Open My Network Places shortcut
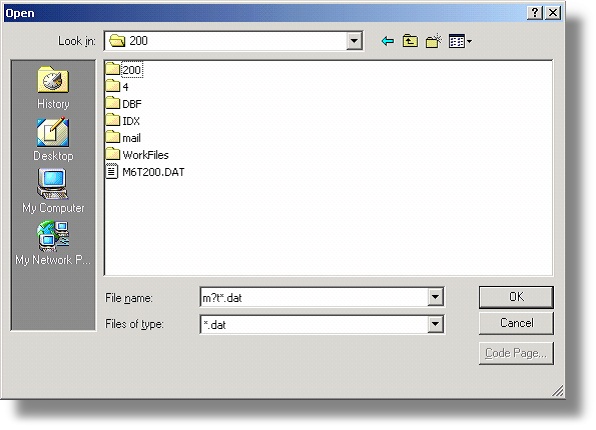The height and width of the screenshot is (430, 596). coord(53,243)
